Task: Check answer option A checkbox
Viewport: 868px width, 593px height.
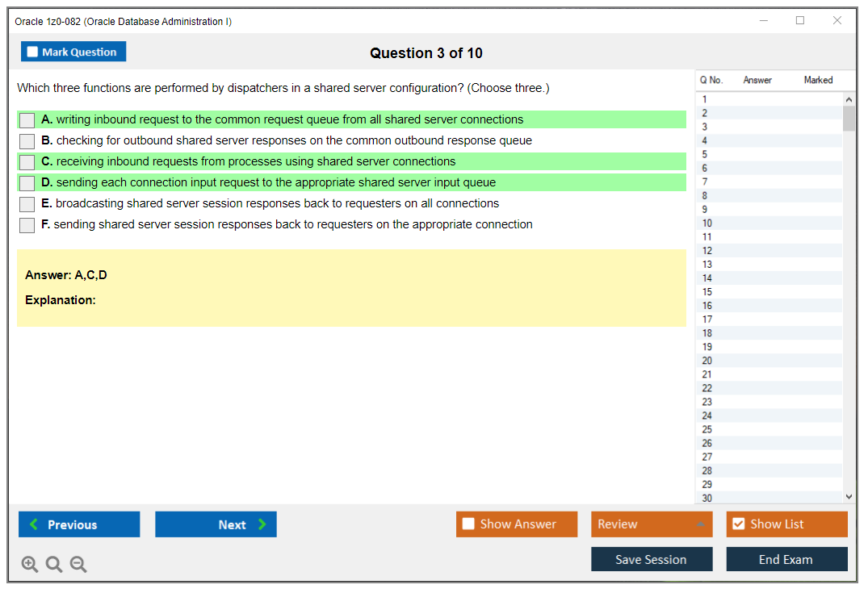Action: [x=27, y=119]
